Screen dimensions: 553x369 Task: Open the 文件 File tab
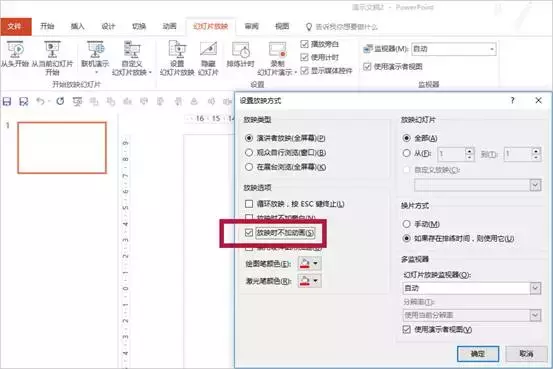16,26
